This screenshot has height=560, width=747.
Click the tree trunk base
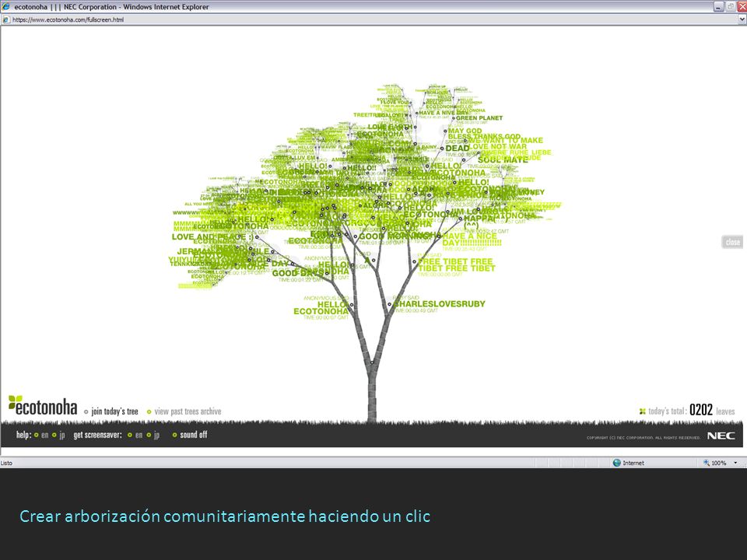point(372,400)
